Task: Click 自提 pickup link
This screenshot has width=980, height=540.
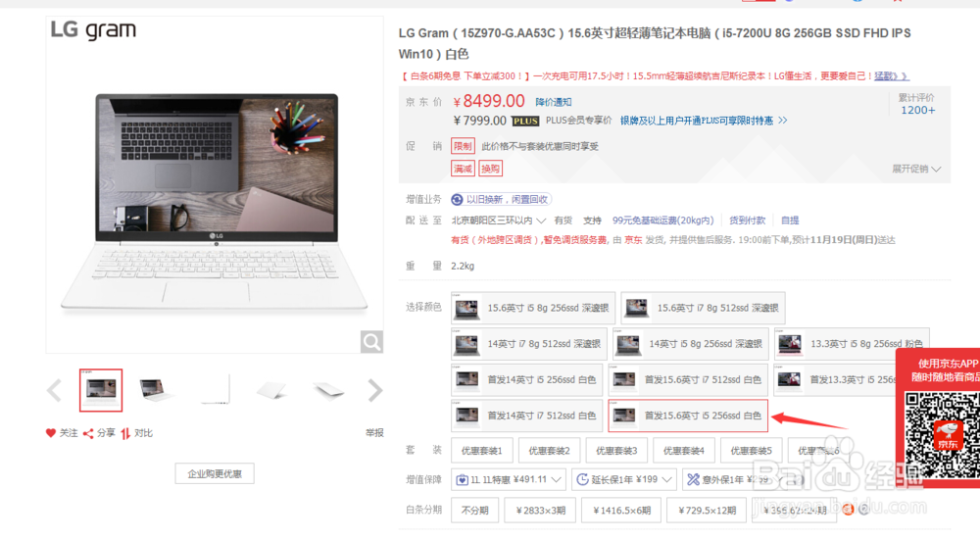Action: (790, 220)
